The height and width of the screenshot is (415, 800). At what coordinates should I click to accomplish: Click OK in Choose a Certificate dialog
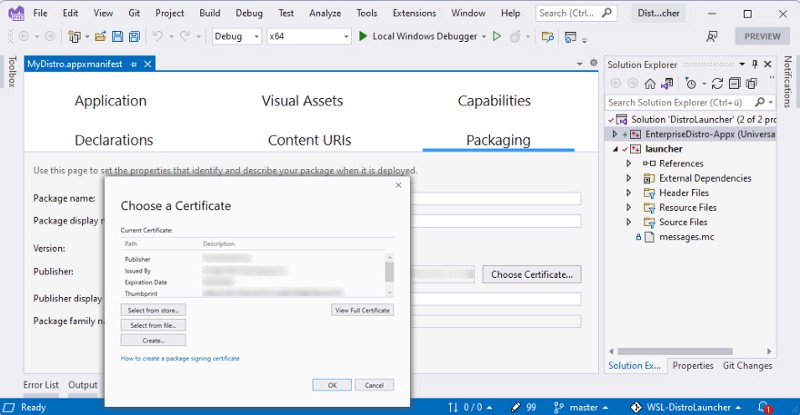point(332,385)
